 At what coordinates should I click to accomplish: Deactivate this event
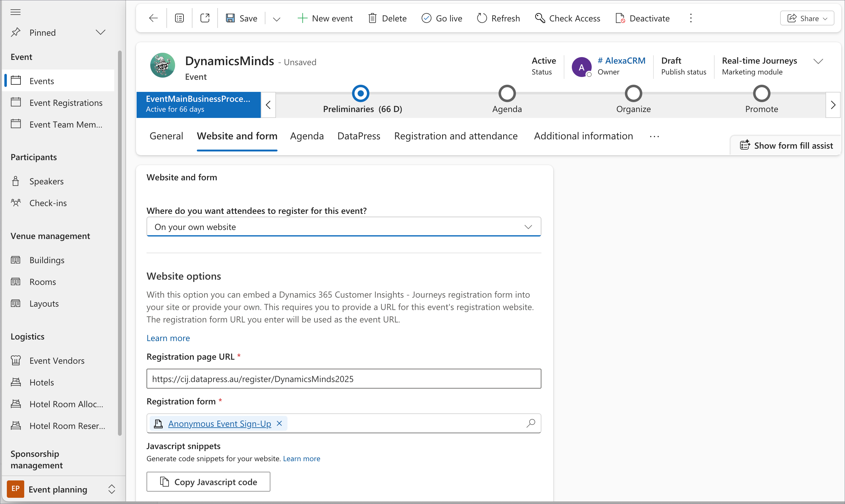[643, 18]
